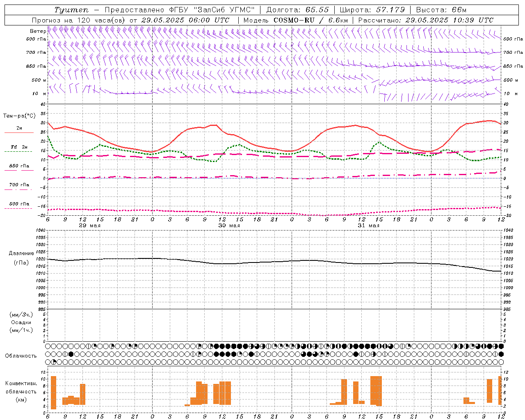Click the "Давление" pressure panel label
525x420 pixels.
(21, 253)
